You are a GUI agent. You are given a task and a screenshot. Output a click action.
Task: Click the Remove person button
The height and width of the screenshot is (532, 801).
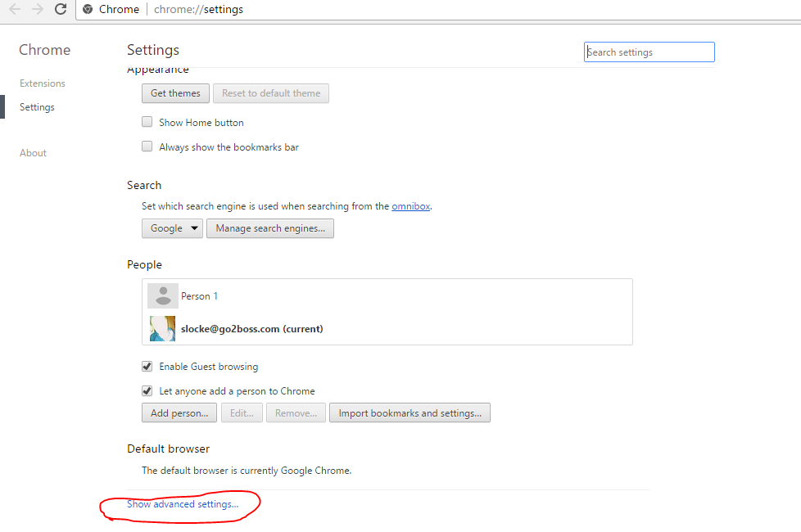(x=296, y=413)
